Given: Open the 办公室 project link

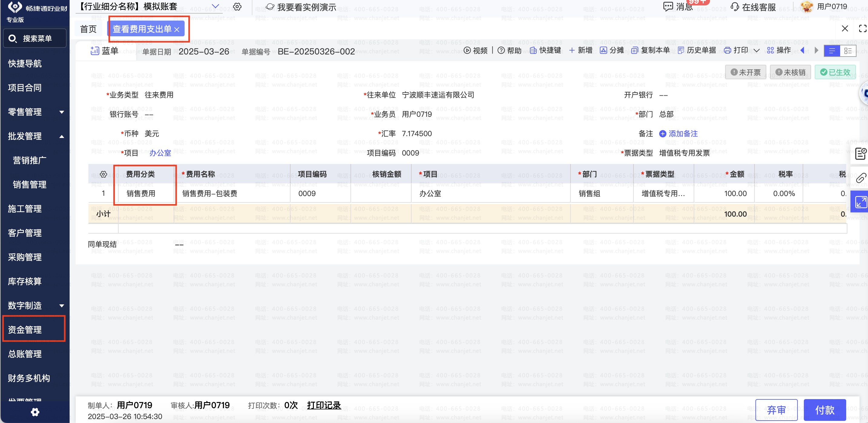Looking at the screenshot, I should 160,153.
